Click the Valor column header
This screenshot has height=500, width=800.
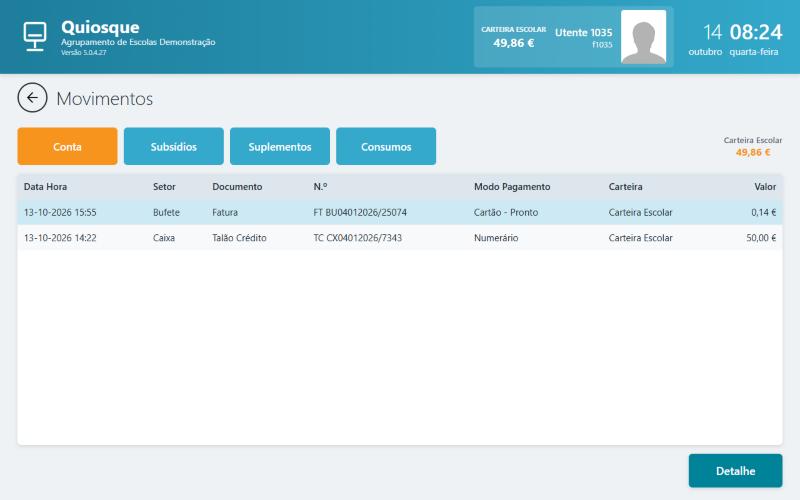765,187
